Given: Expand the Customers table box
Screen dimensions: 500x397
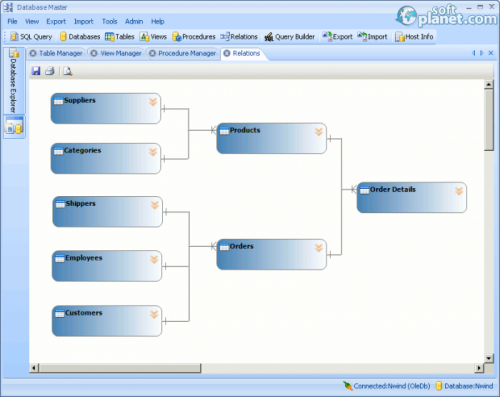Looking at the screenshot, I should (x=154, y=314).
